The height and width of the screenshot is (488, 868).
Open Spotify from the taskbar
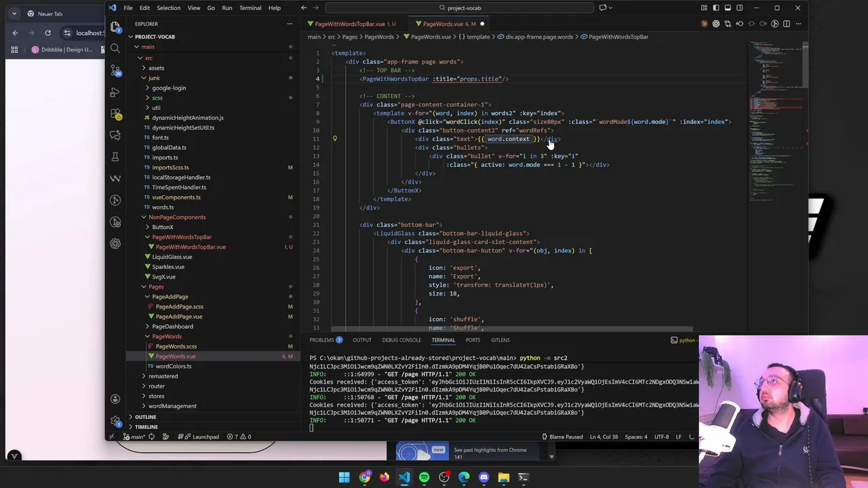pyautogui.click(x=424, y=477)
